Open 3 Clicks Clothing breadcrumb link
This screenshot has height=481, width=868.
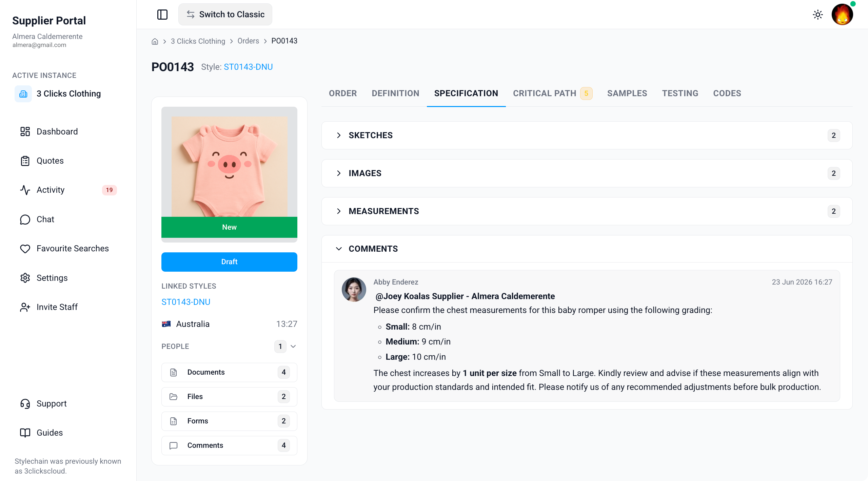pos(198,41)
